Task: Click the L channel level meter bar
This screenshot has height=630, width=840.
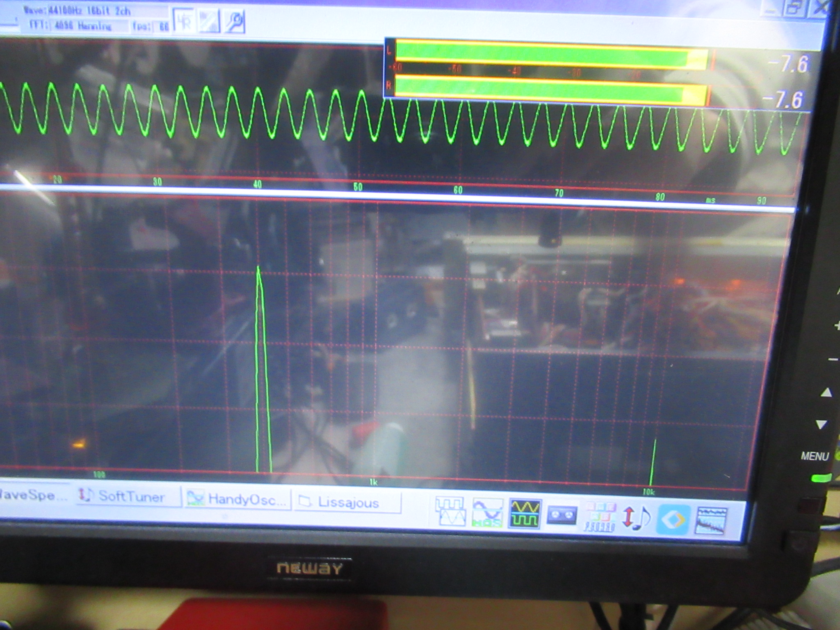Action: (550, 55)
